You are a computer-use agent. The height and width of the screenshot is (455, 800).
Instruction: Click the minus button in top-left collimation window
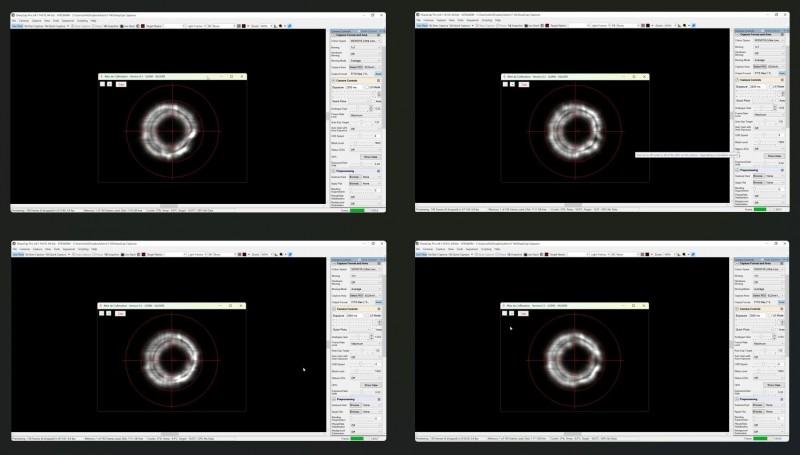(x=102, y=84)
